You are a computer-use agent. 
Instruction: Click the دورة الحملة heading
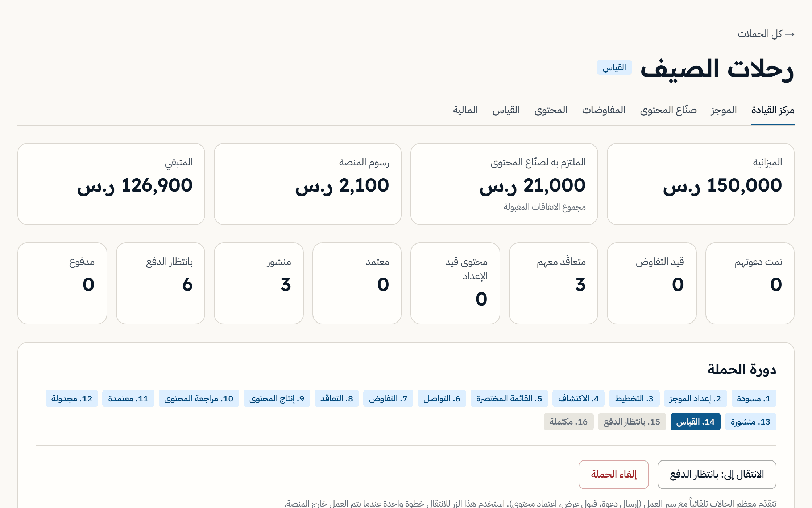[742, 369]
